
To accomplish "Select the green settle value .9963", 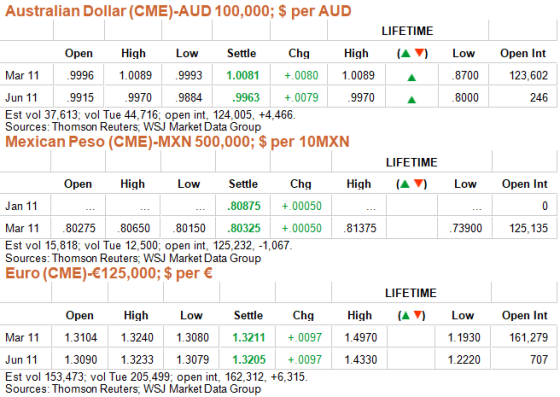I will (246, 98).
